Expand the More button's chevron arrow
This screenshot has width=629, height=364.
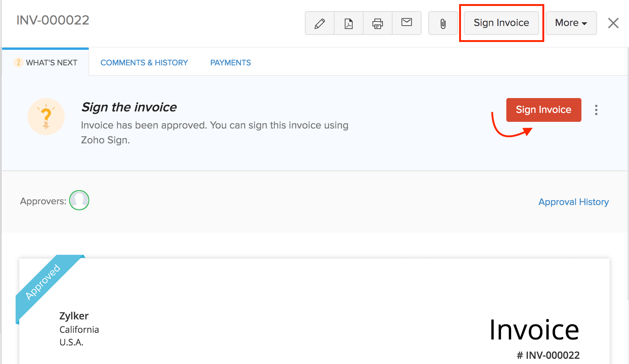(x=585, y=23)
